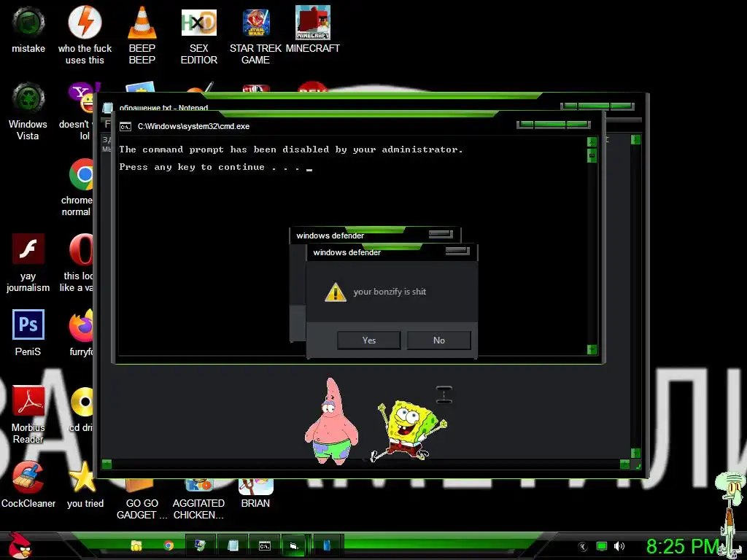
Task: Click the Notepad horizontal scrollbar left arrow
Action: tap(107, 464)
